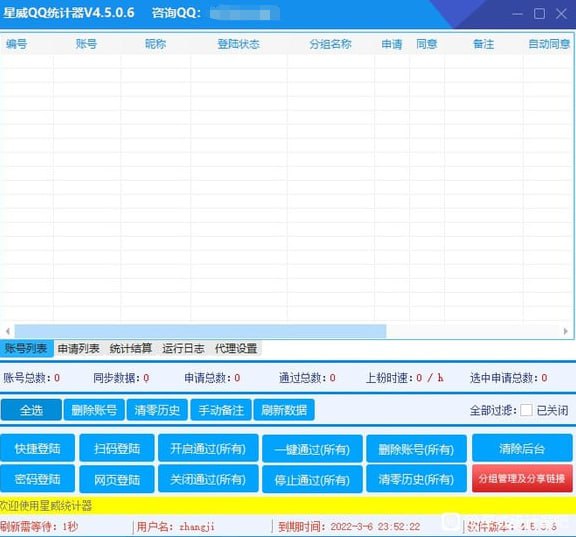Click the 分组名称 column header

[331, 44]
